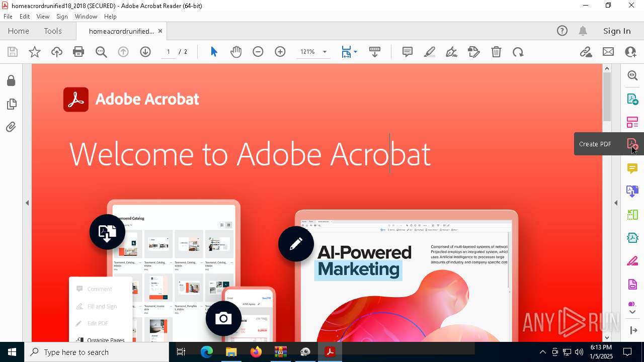This screenshot has width=644, height=362.
Task: Open the Sign document pen tool
Action: click(x=452, y=52)
